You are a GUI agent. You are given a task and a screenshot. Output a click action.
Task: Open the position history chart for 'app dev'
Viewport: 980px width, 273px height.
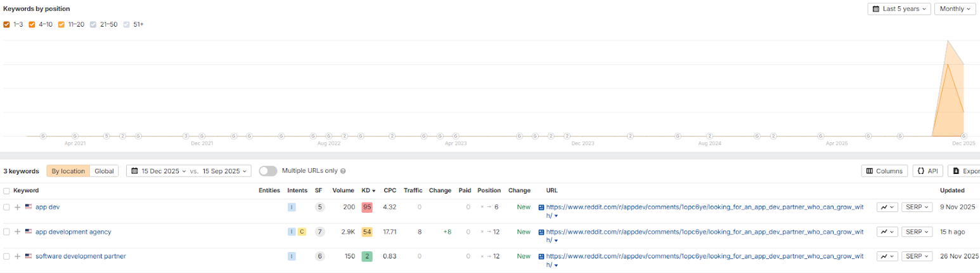pyautogui.click(x=887, y=207)
